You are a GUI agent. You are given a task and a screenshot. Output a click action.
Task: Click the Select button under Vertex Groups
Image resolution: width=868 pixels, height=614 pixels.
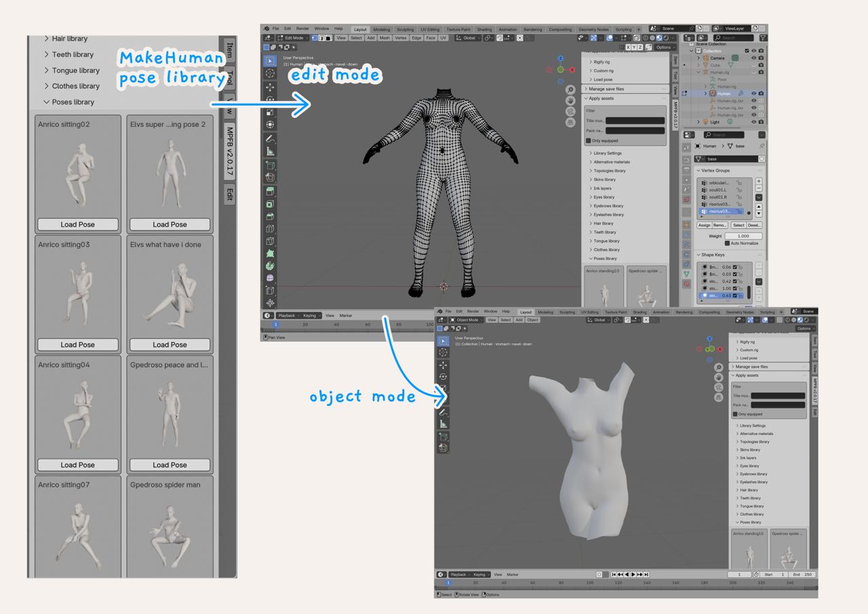pyautogui.click(x=738, y=225)
